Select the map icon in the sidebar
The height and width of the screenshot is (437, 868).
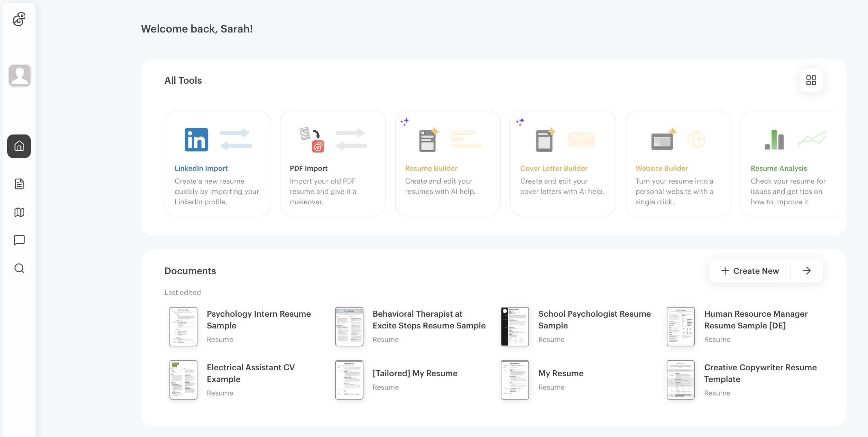19,212
